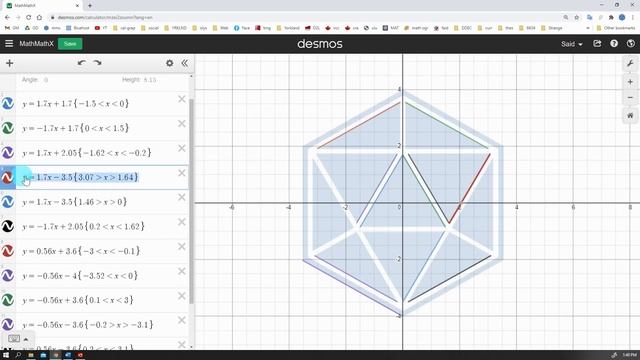Zoom out of the graph
Image resolution: width=640 pixels, height=360 pixels.
(x=630, y=98)
